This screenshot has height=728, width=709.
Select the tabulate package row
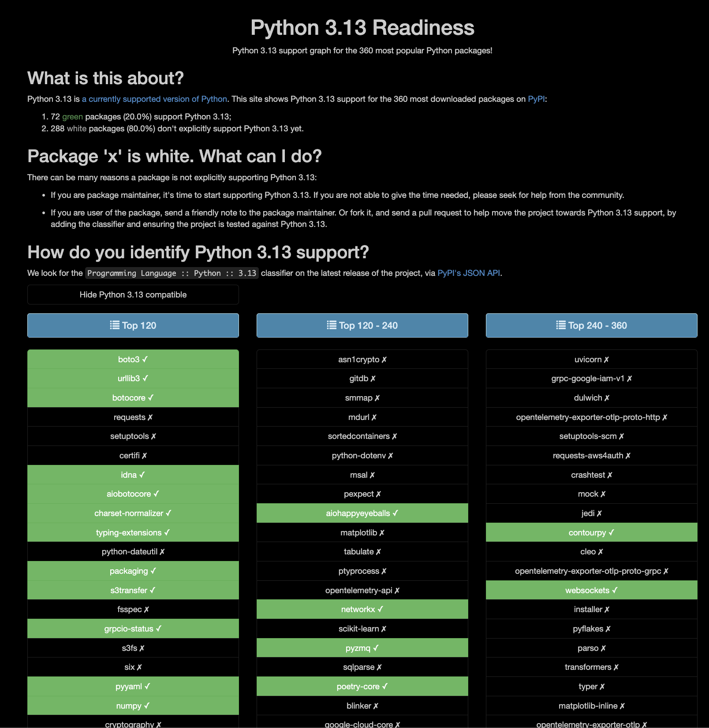pos(362,552)
